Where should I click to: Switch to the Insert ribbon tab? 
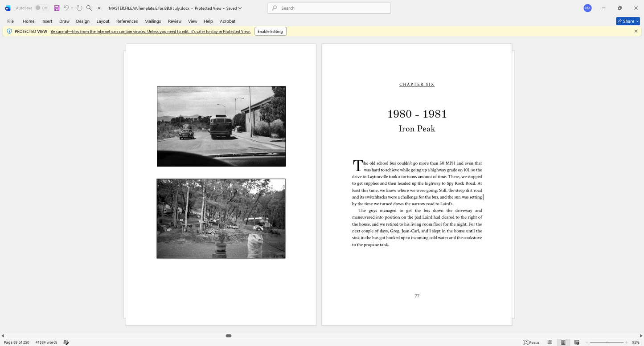click(x=47, y=21)
